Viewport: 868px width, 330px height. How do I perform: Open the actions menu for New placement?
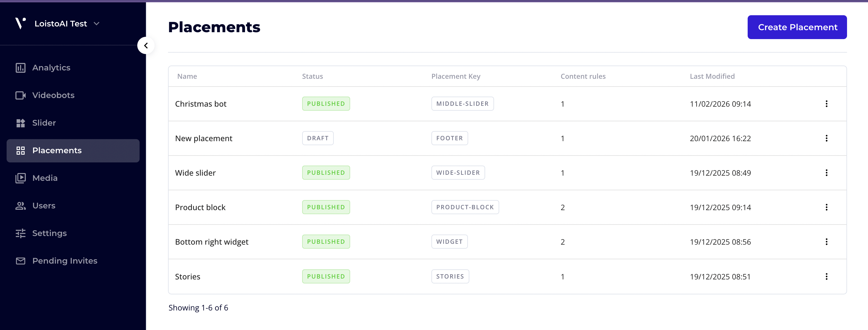826,138
